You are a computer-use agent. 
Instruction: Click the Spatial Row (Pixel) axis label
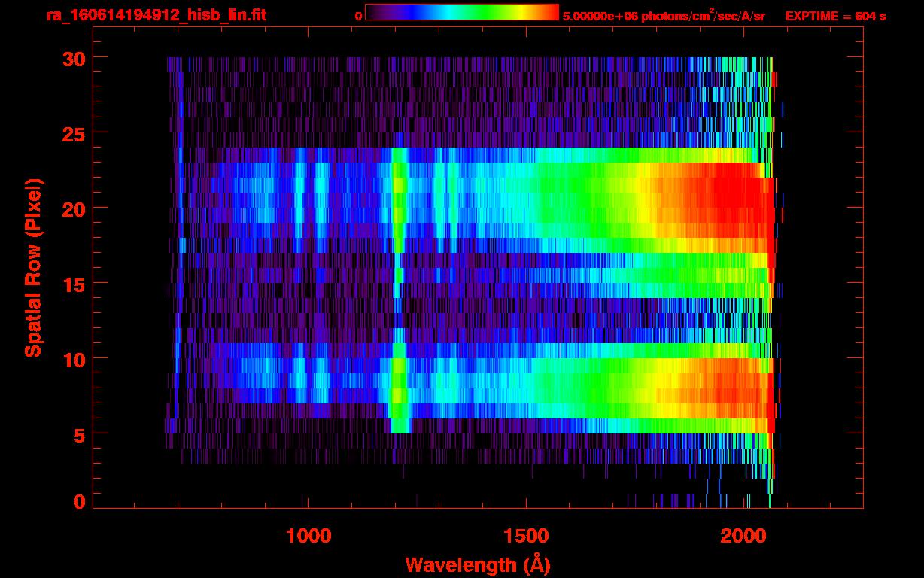33,267
